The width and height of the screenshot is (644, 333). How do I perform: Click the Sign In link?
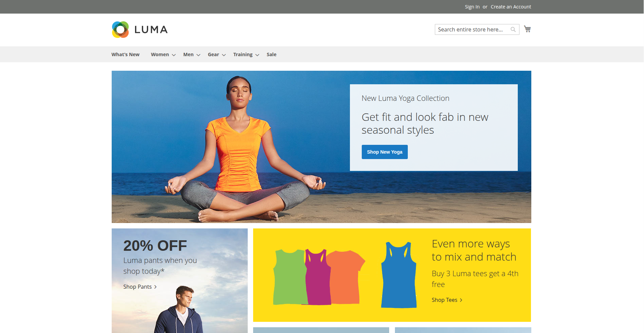point(472,7)
